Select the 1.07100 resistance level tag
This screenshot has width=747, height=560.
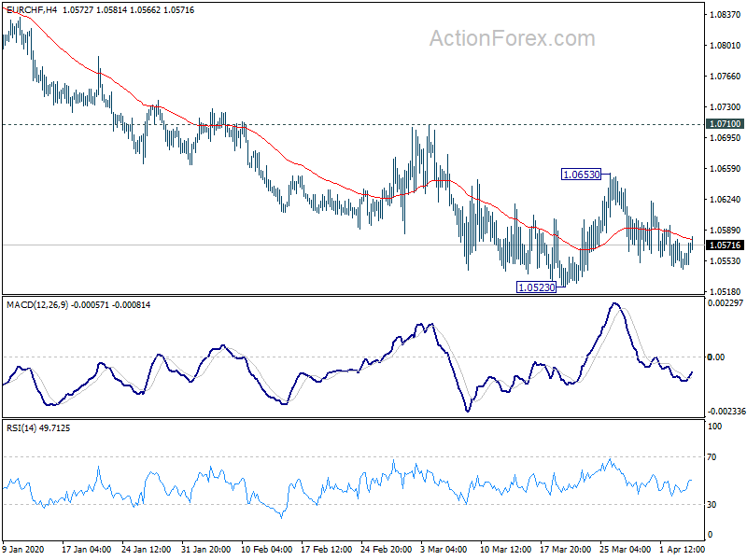coord(726,124)
